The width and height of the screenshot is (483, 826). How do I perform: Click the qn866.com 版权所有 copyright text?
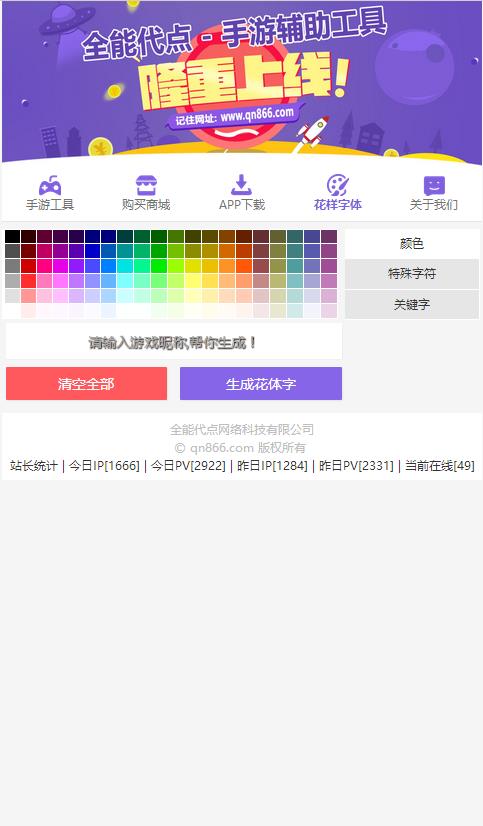[240, 448]
